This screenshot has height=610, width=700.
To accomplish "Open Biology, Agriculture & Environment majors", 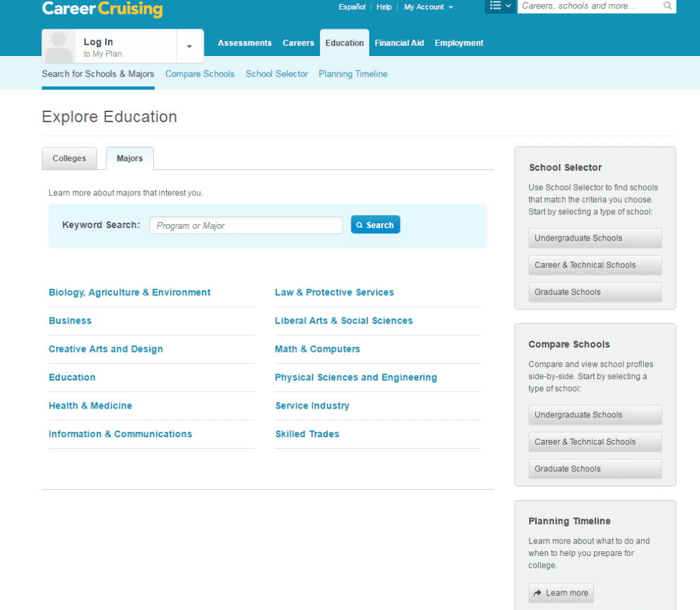I will tap(129, 292).
